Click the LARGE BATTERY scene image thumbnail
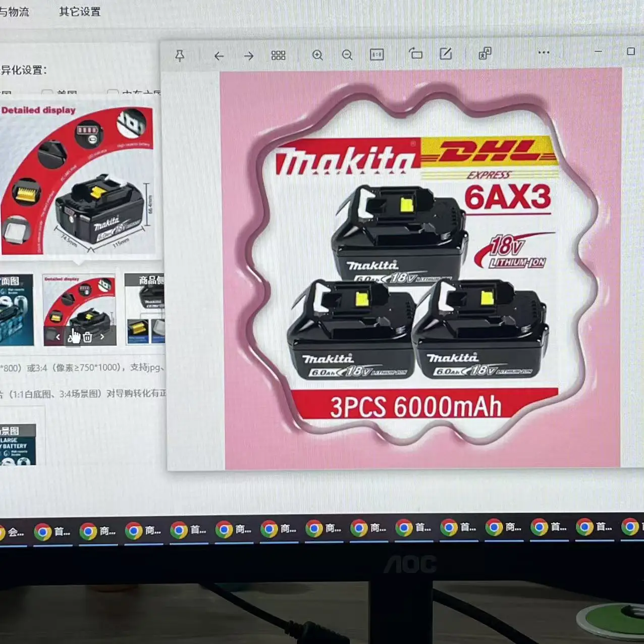 click(18, 445)
